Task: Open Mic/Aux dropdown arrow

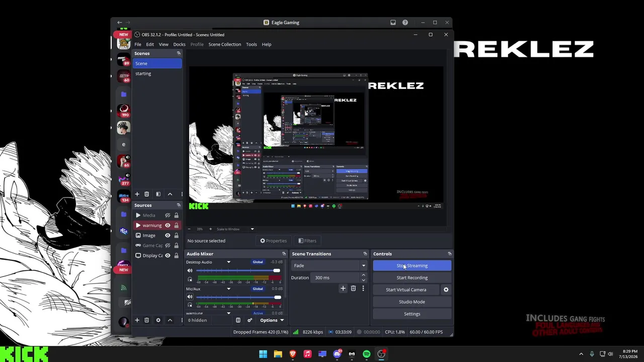Action: 228,289
